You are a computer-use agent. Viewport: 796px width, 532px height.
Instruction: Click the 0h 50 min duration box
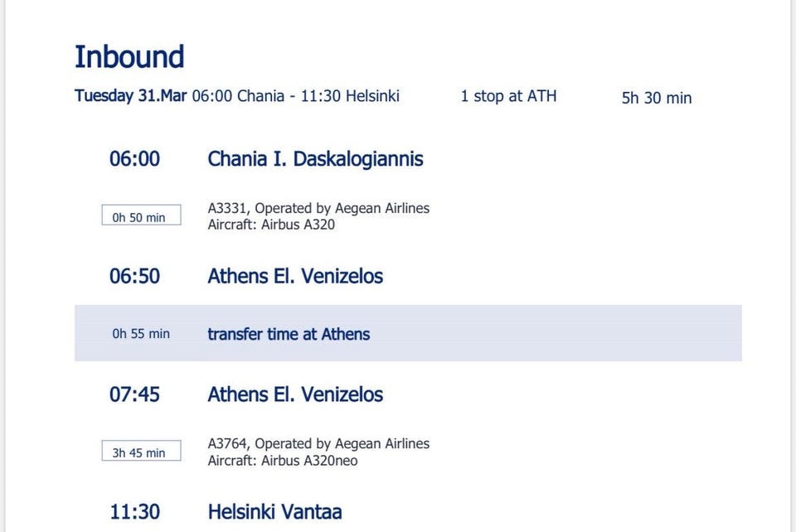coord(141,217)
